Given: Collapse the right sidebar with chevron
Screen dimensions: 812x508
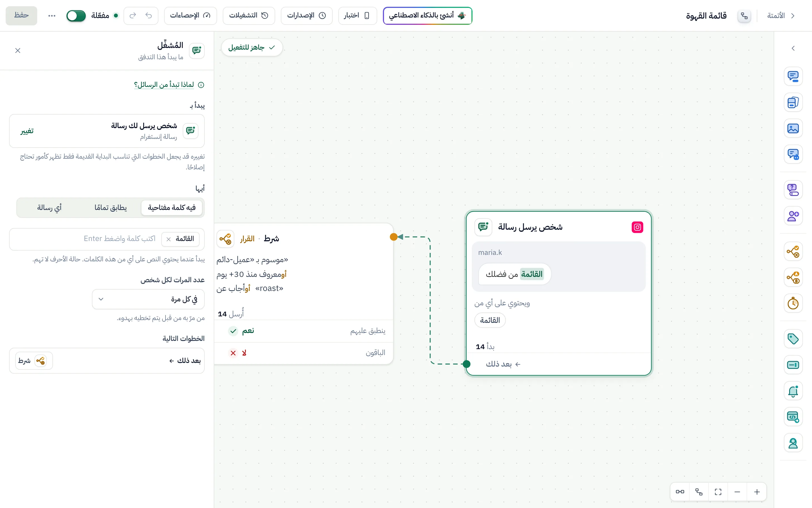Looking at the screenshot, I should pyautogui.click(x=793, y=48).
